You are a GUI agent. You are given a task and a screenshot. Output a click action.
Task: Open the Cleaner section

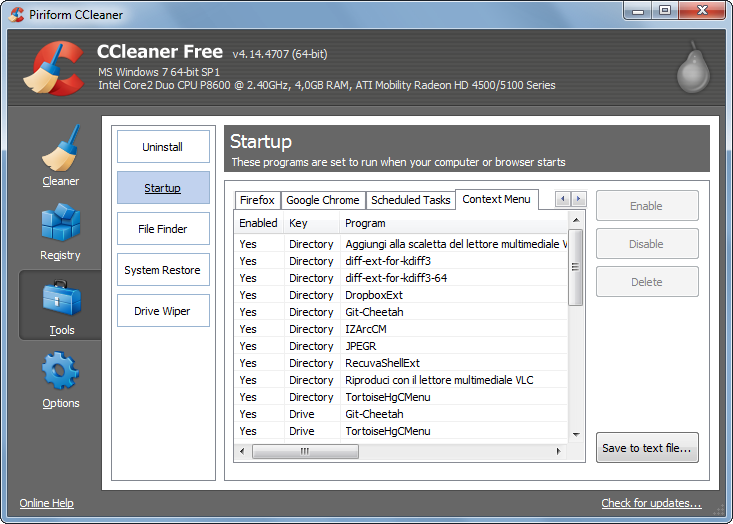click(60, 157)
